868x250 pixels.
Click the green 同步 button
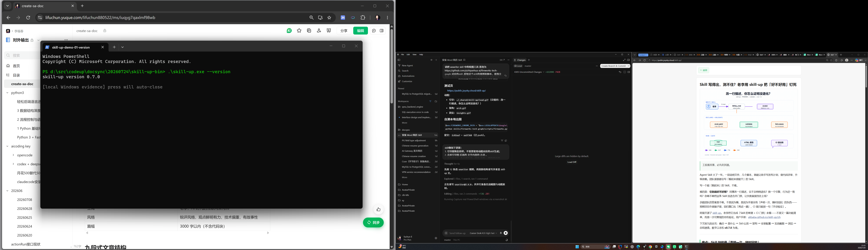tap(373, 223)
